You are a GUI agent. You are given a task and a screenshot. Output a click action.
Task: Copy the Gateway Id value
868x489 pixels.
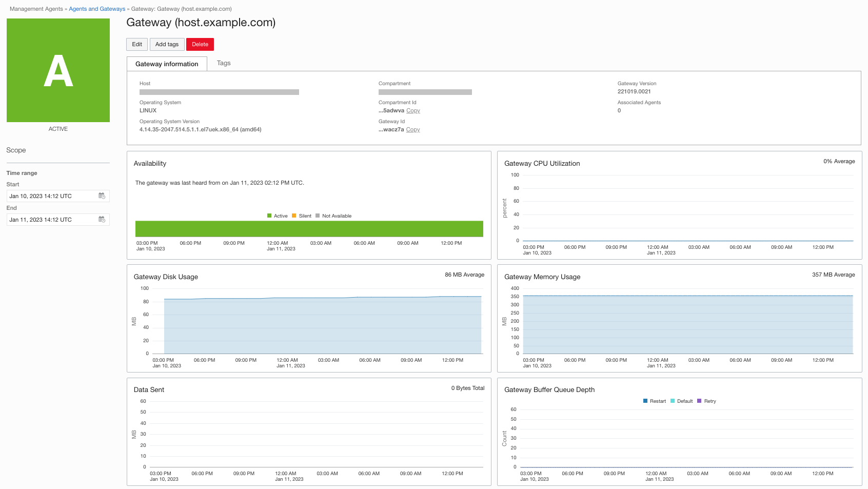coord(413,130)
